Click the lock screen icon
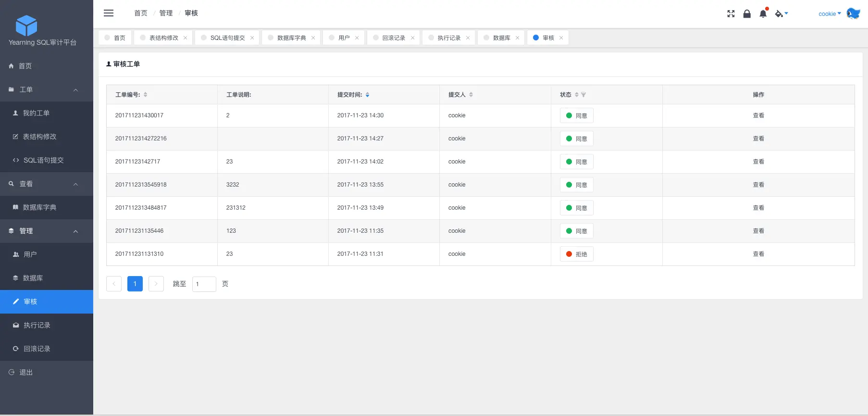This screenshot has width=868, height=416. pyautogui.click(x=747, y=14)
